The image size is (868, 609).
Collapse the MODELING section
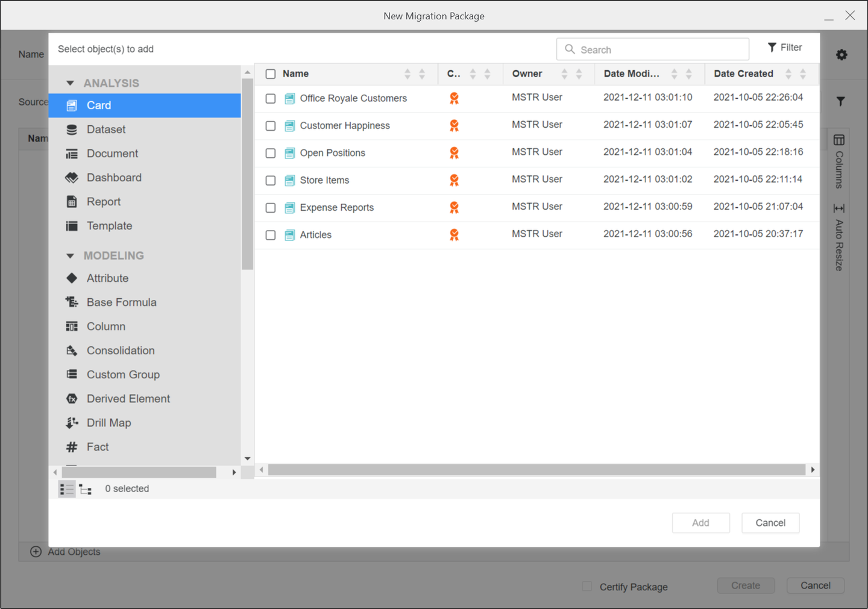pyautogui.click(x=71, y=256)
